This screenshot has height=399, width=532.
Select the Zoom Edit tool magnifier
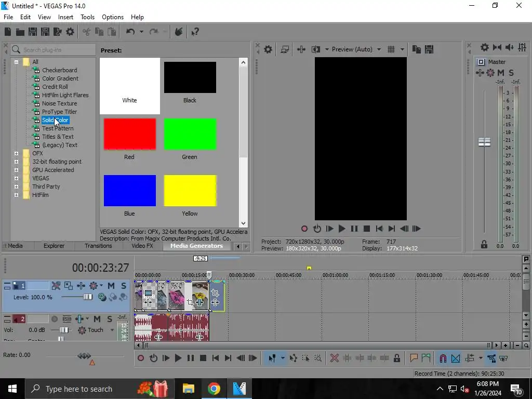point(318,358)
